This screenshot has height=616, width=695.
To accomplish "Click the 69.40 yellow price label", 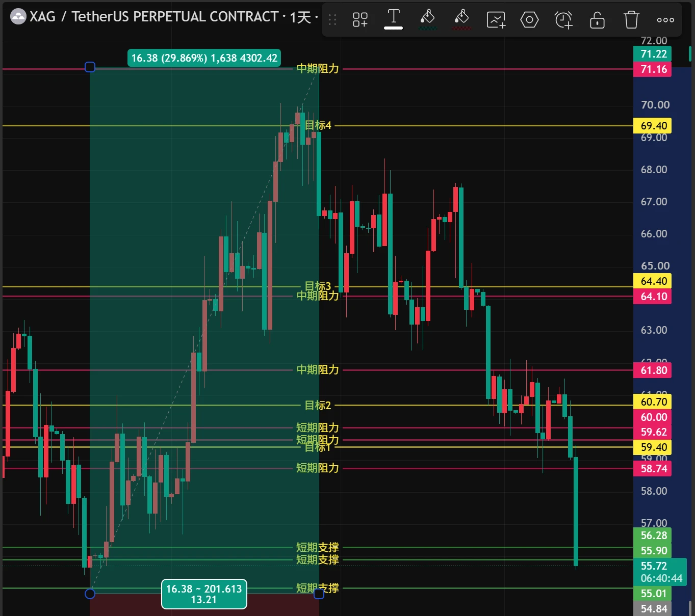I will click(x=653, y=125).
